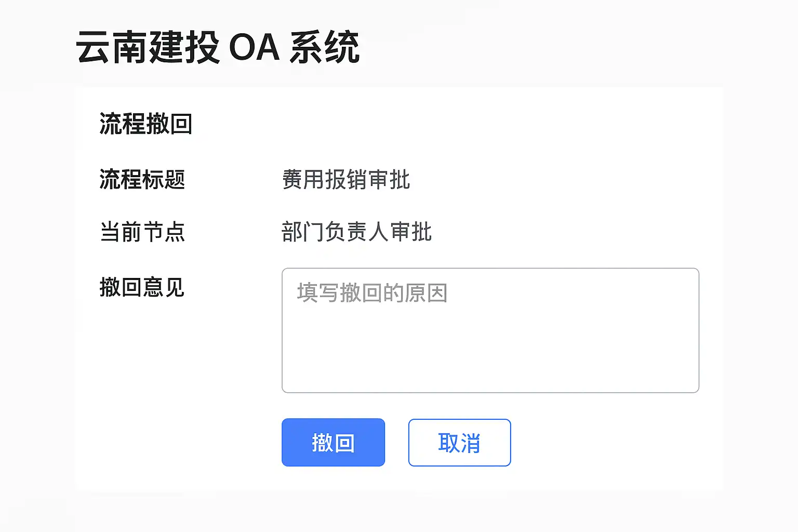Image resolution: width=798 pixels, height=532 pixels.
Task: Select the 部门负责人审批 node value
Action: click(356, 232)
